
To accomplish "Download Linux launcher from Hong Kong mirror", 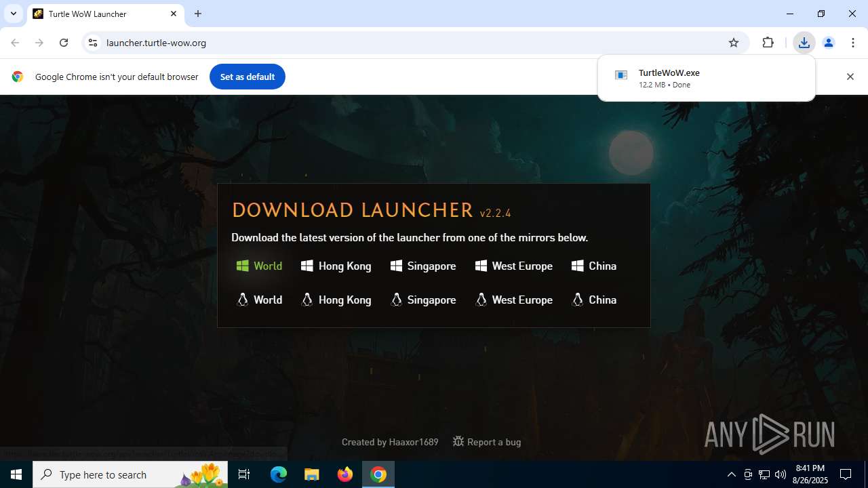I will [336, 300].
